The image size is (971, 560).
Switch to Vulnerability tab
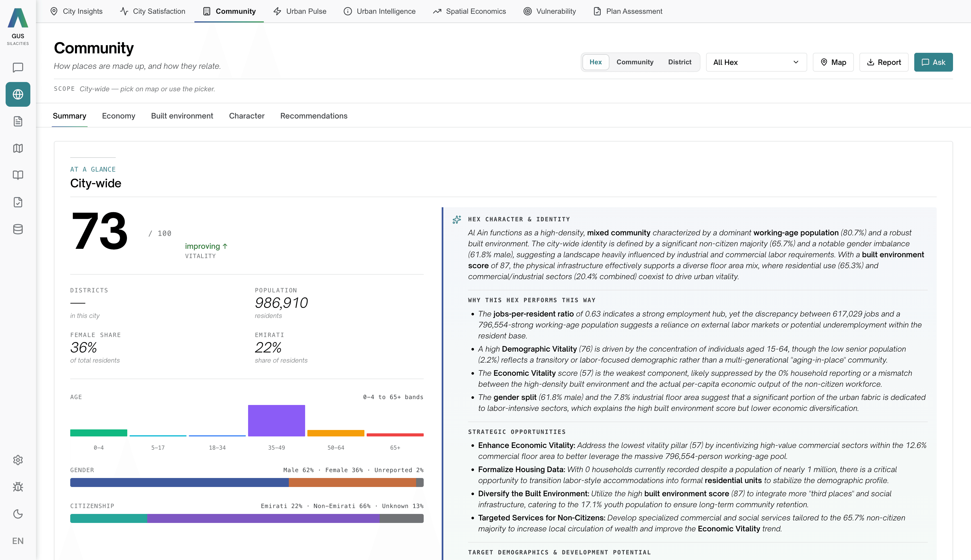(550, 11)
